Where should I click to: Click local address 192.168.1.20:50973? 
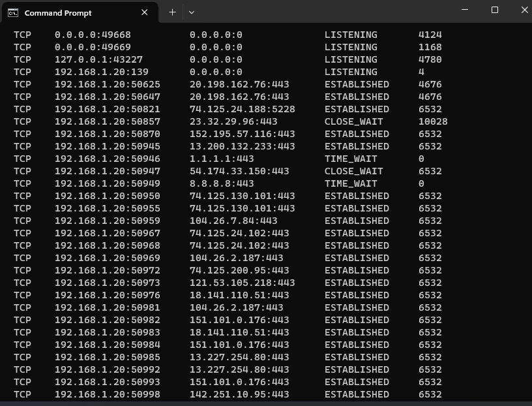tap(107, 283)
